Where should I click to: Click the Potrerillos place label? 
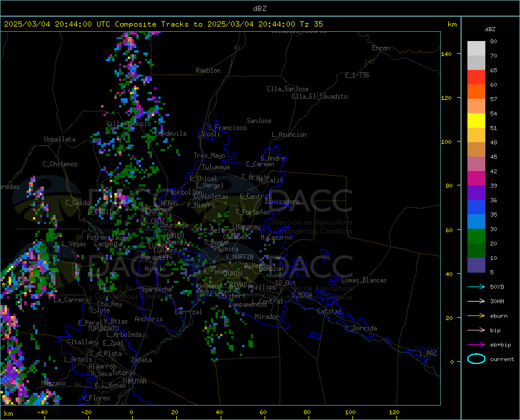tap(106, 237)
